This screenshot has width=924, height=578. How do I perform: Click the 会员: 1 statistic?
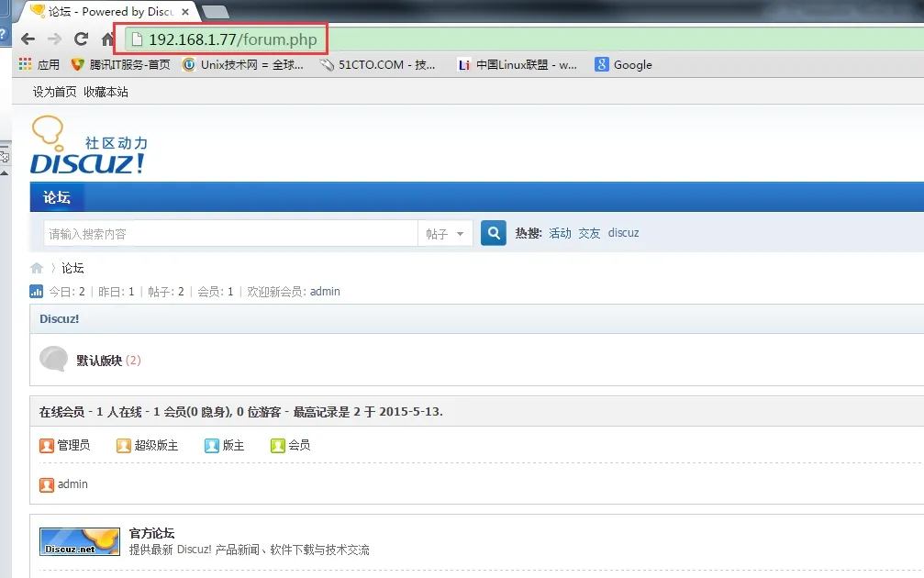pos(215,291)
